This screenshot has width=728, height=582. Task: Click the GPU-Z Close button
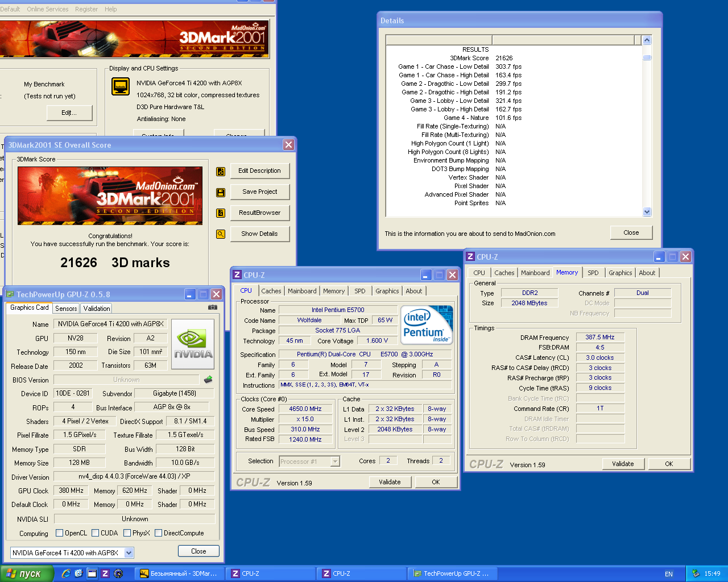198,551
